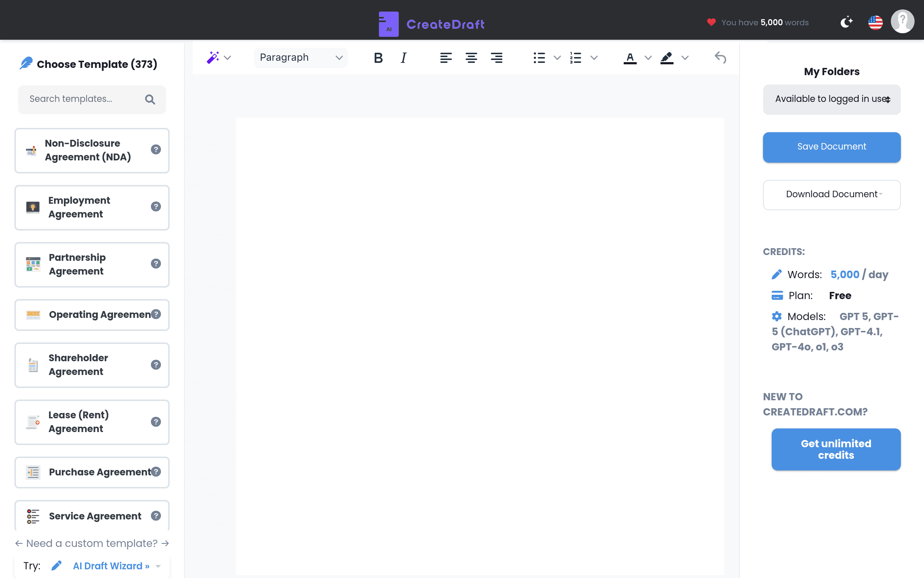Choose the Purchase Agreement template
This screenshot has width=924, height=578.
tap(92, 472)
